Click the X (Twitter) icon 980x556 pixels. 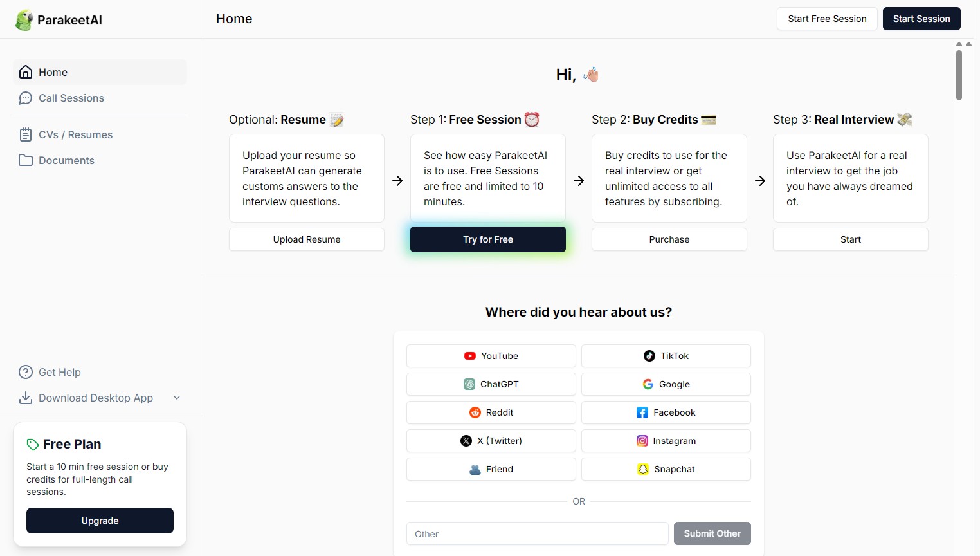click(x=466, y=440)
